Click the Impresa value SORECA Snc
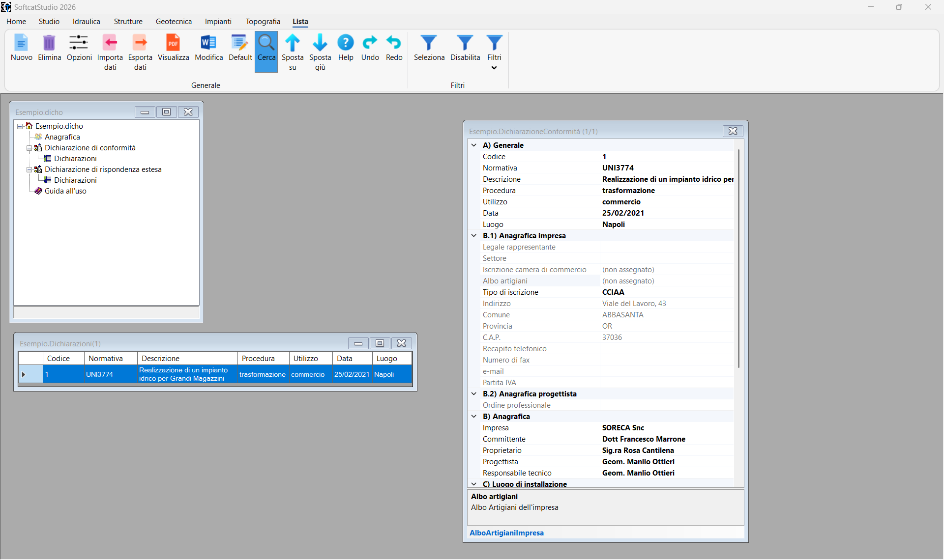 [x=623, y=428]
